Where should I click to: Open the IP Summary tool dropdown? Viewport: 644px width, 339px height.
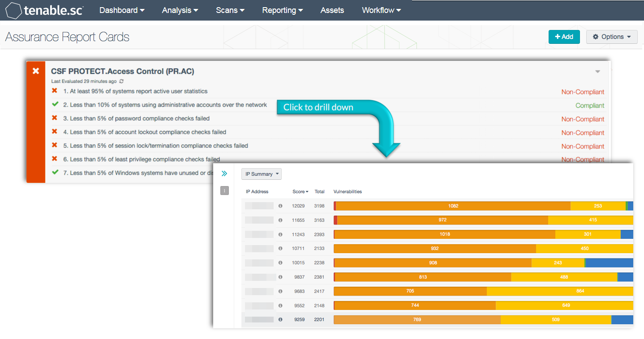[x=262, y=174]
